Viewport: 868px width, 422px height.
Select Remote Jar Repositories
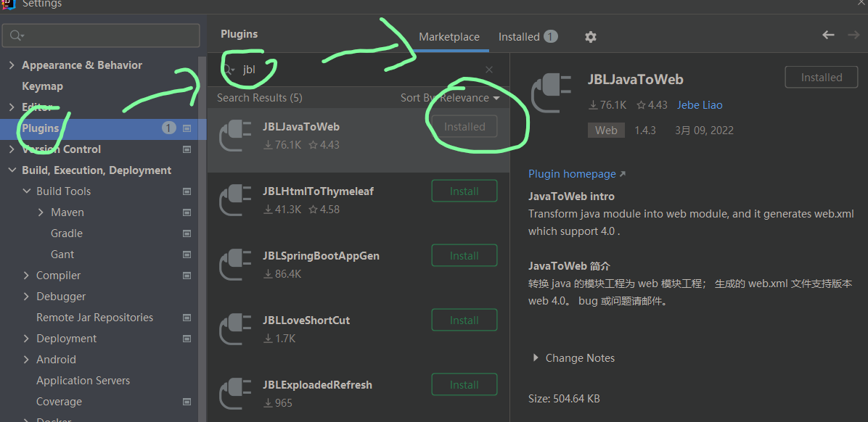(x=94, y=318)
